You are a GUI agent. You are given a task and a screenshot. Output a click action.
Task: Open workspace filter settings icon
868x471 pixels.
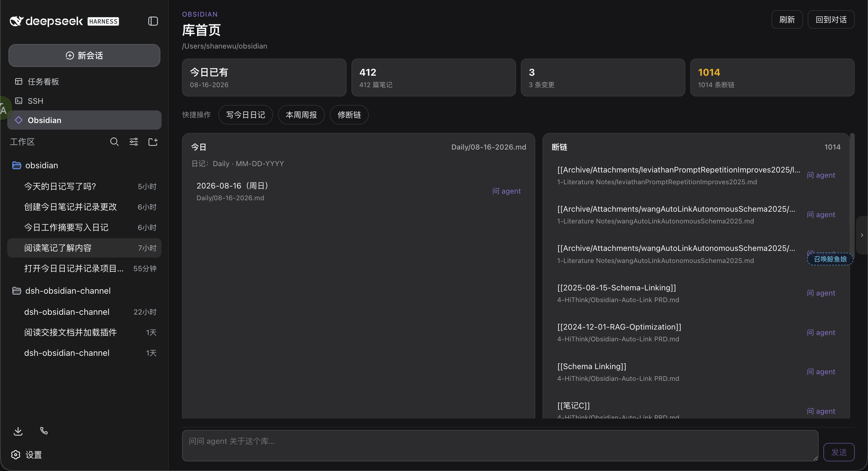pyautogui.click(x=134, y=142)
